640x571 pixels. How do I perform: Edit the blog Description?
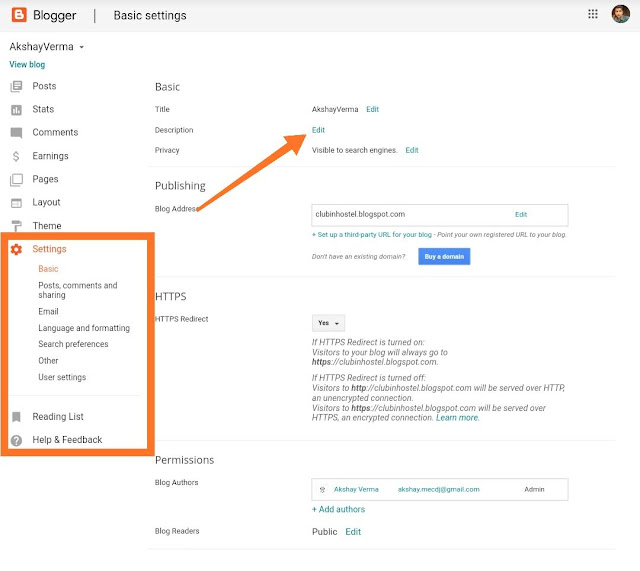(x=318, y=130)
